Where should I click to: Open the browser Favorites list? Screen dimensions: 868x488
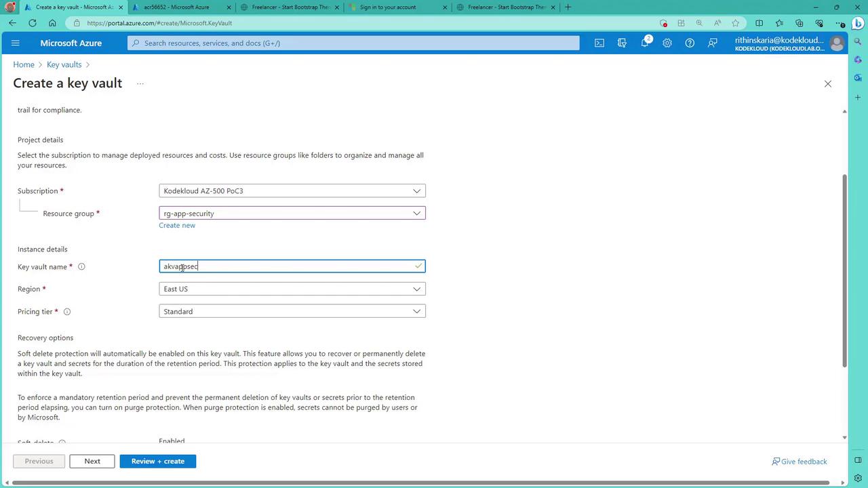[779, 23]
